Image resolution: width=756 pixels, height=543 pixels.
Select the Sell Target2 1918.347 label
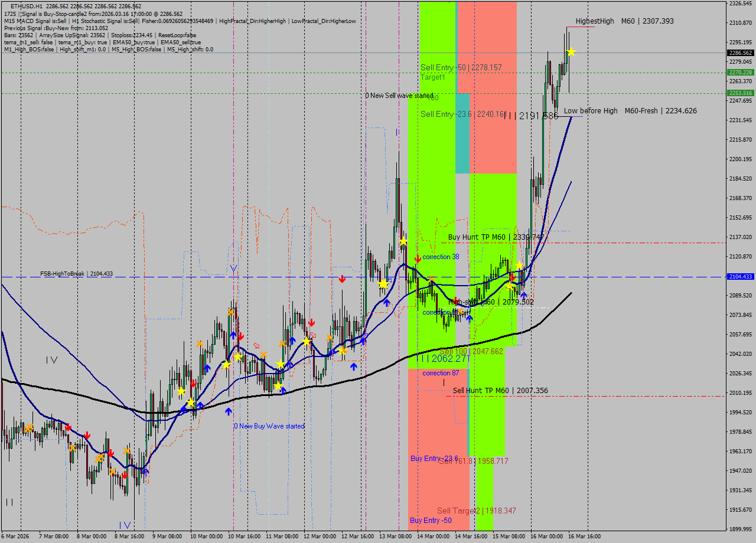pos(476,511)
